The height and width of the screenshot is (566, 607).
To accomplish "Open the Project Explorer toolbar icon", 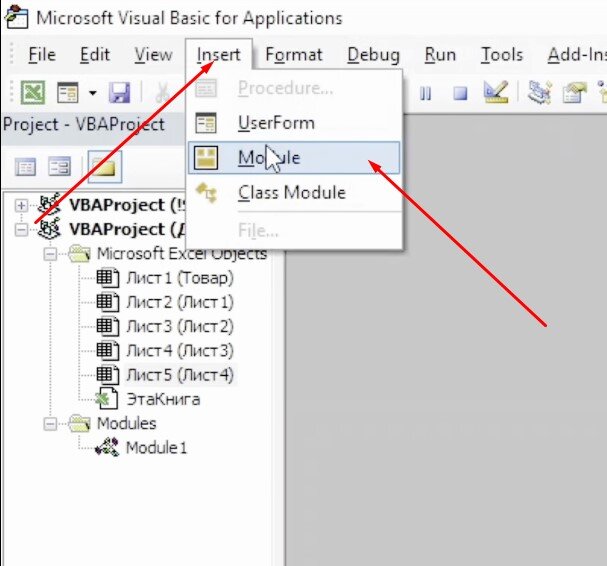I will (539, 92).
